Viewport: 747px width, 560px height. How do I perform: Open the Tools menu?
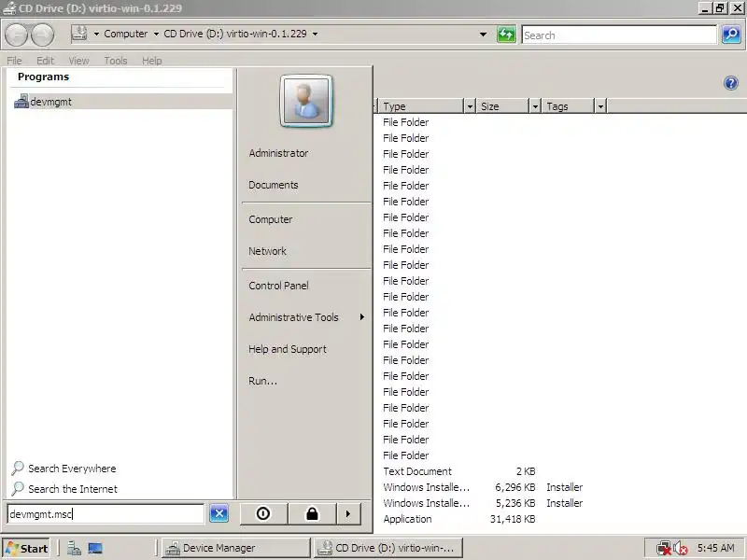point(116,61)
